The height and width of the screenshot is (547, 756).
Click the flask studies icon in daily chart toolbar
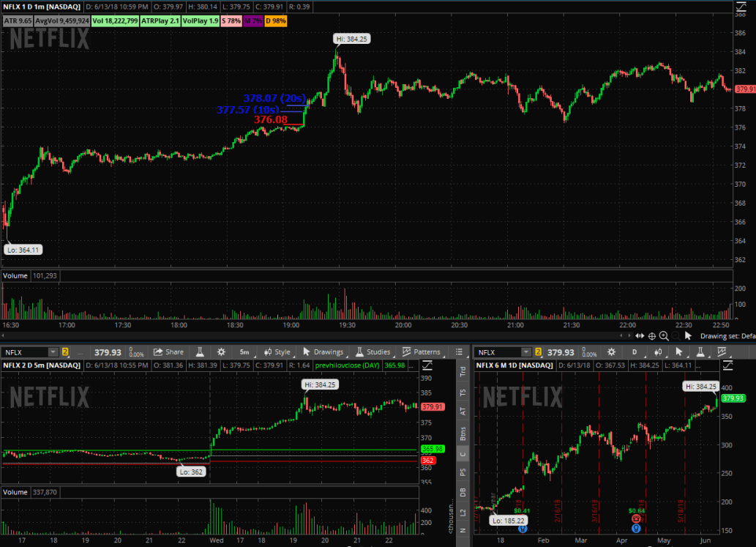(x=699, y=352)
